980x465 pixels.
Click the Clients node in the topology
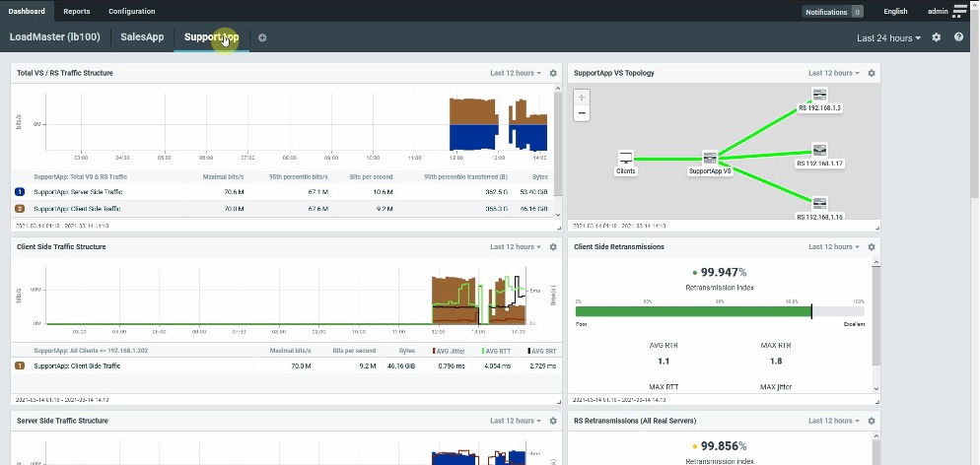coord(625,158)
